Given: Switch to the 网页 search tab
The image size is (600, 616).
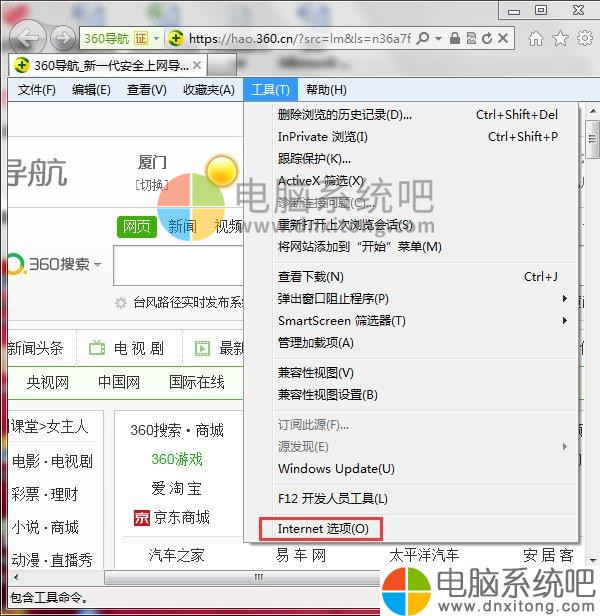Looking at the screenshot, I should tap(136, 227).
